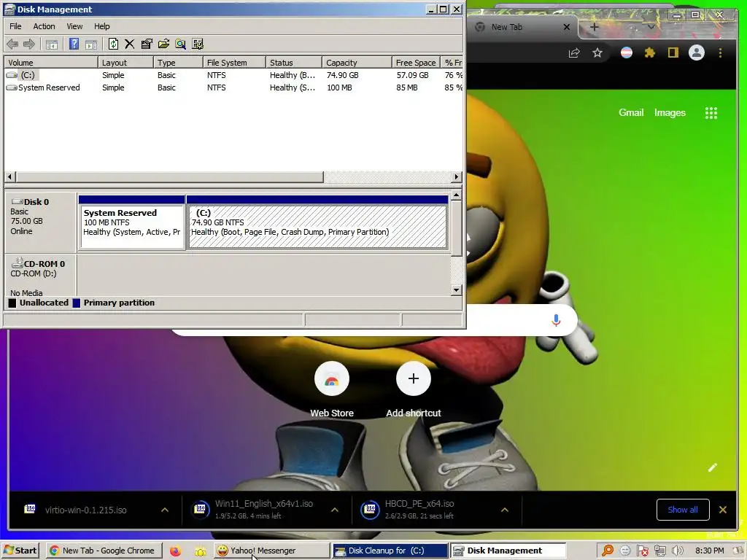Sort by File System column header
The height and width of the screenshot is (560, 747).
point(234,63)
